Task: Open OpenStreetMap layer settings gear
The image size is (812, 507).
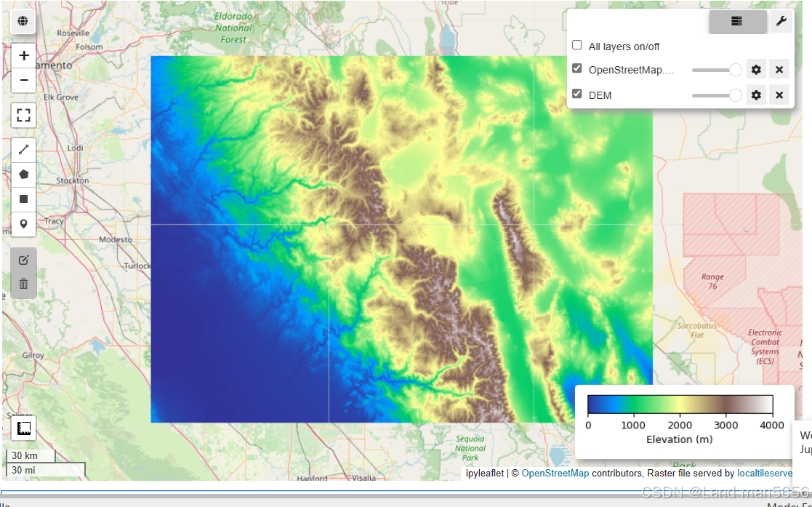Action: [x=756, y=69]
